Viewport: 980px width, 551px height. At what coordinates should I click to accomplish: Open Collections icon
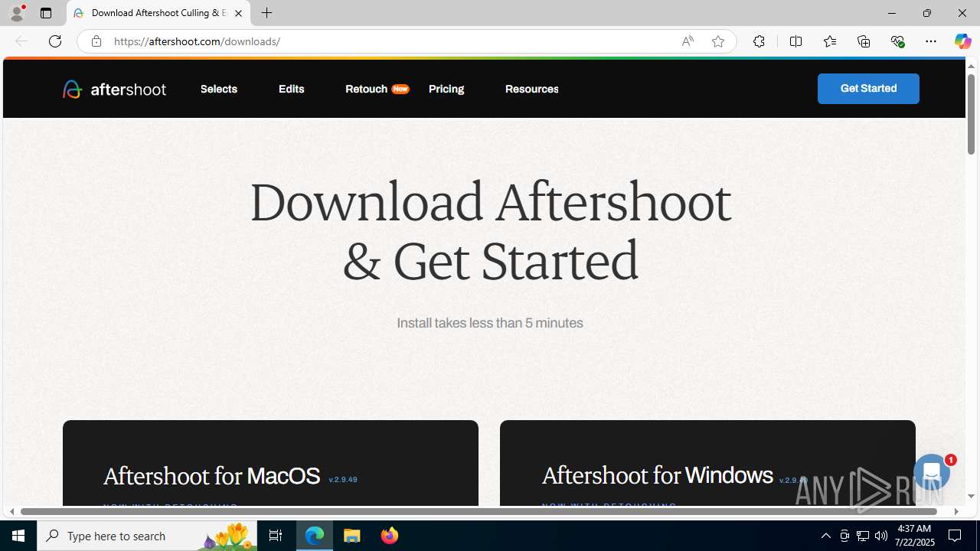[x=864, y=41]
